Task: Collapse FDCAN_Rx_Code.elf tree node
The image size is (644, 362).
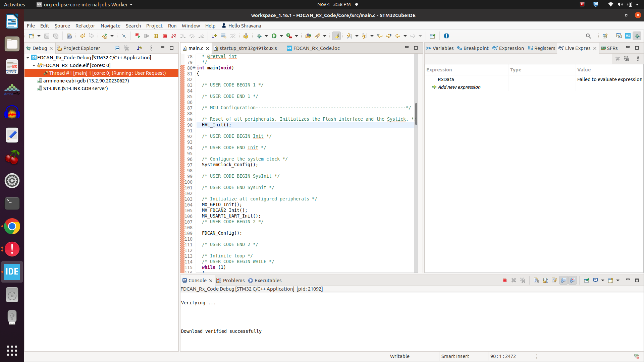Action: click(x=34, y=65)
